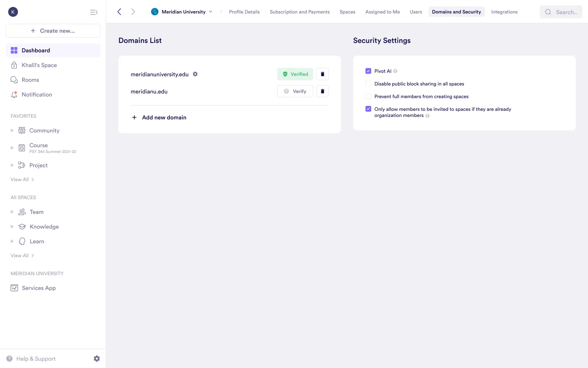This screenshot has height=368, width=588.
Task: Focus the Search input field
Action: [x=566, y=12]
